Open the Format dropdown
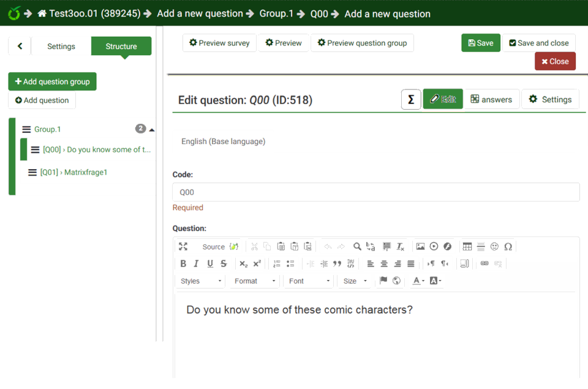588x389 pixels. 255,281
